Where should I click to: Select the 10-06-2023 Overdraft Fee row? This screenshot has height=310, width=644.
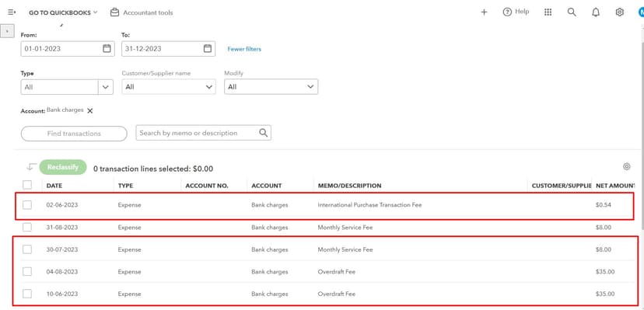pos(27,294)
